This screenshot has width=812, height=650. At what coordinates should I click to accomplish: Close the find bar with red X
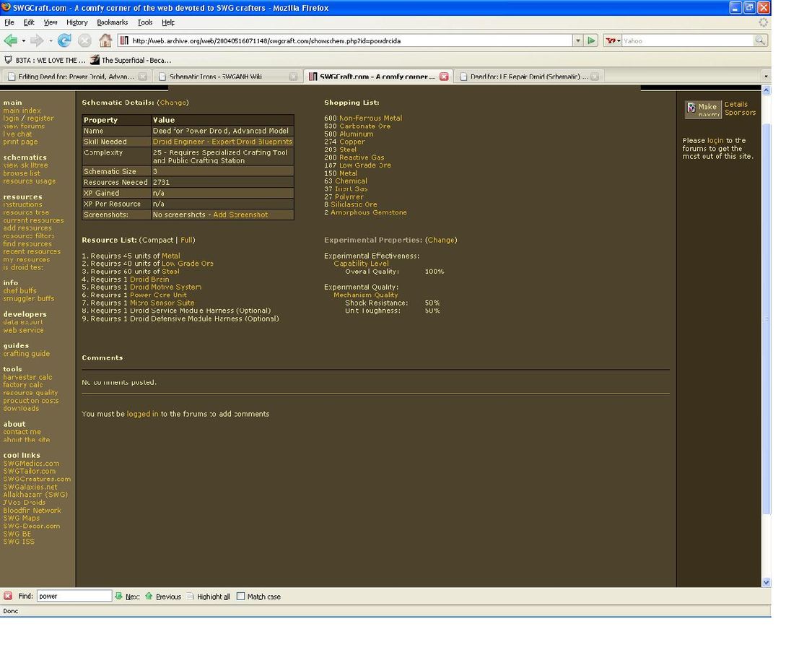pyautogui.click(x=8, y=597)
